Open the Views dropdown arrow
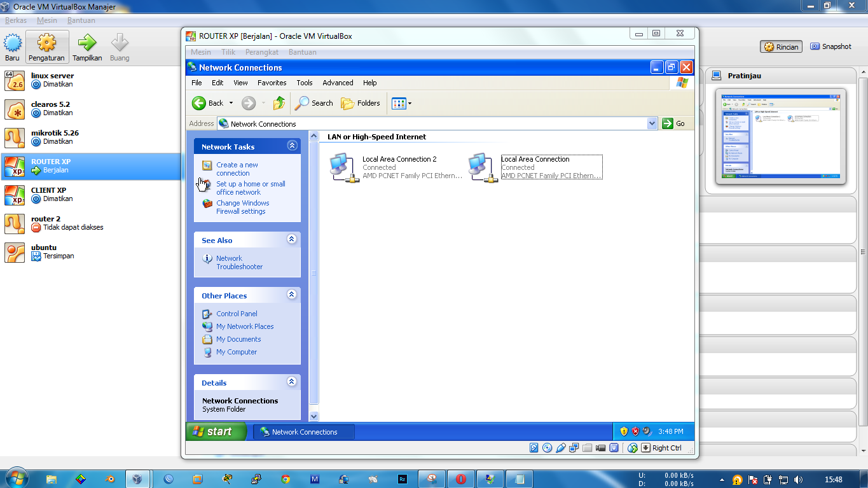868x488 pixels. 410,103
